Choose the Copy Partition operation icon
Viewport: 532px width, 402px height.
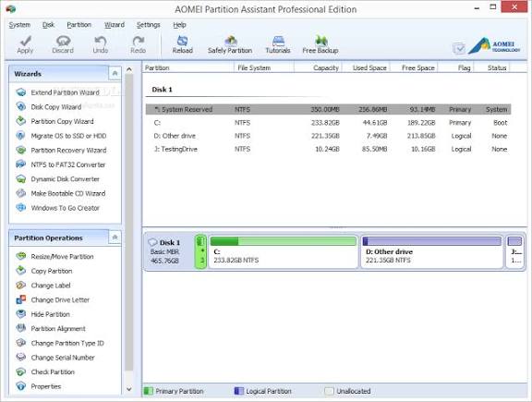(21, 271)
